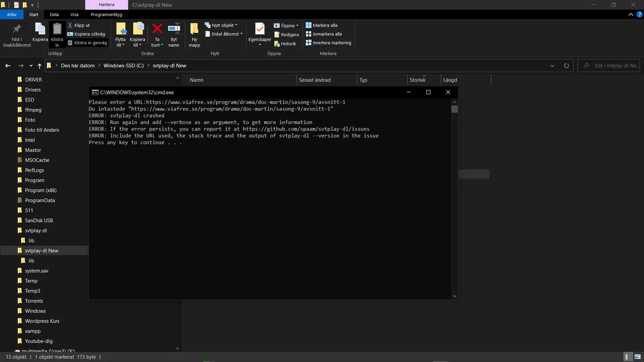
Task: Open Egenskaper properties
Action: [x=260, y=35]
